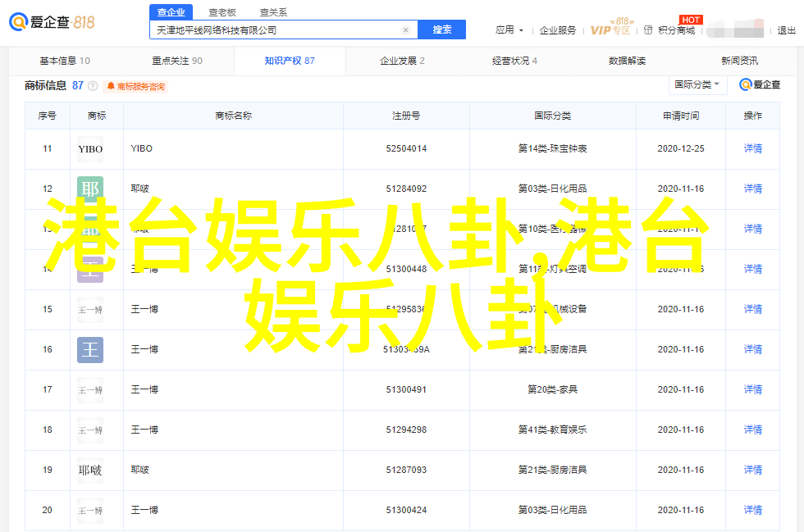Viewport: 804px width, 532px height.
Task: Click the 申请时间 column header
Action: pos(680,116)
